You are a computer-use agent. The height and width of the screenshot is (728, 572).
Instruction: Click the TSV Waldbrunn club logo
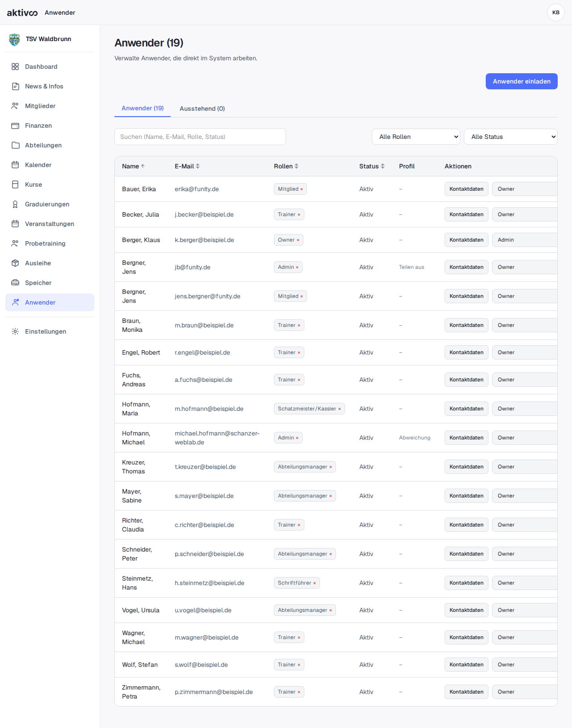(x=15, y=39)
